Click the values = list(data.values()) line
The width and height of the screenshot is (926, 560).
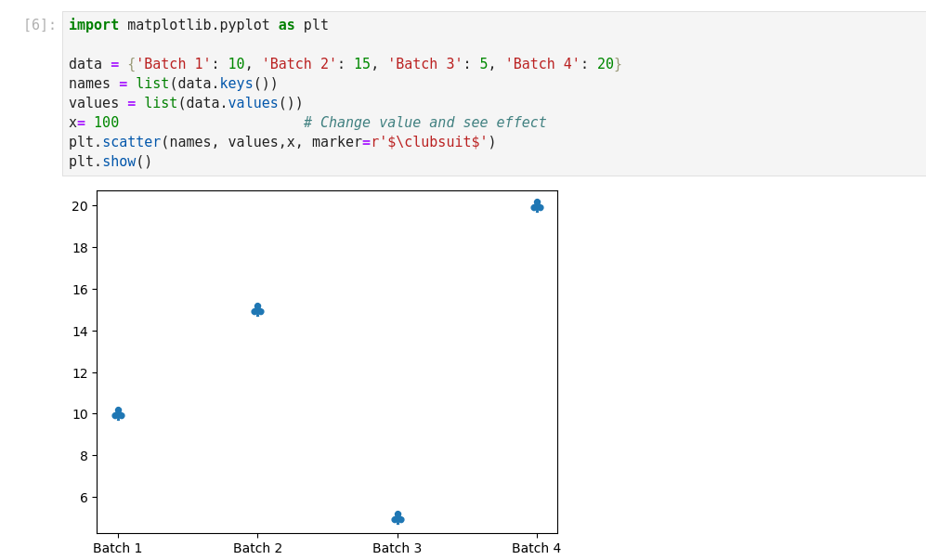186,103
